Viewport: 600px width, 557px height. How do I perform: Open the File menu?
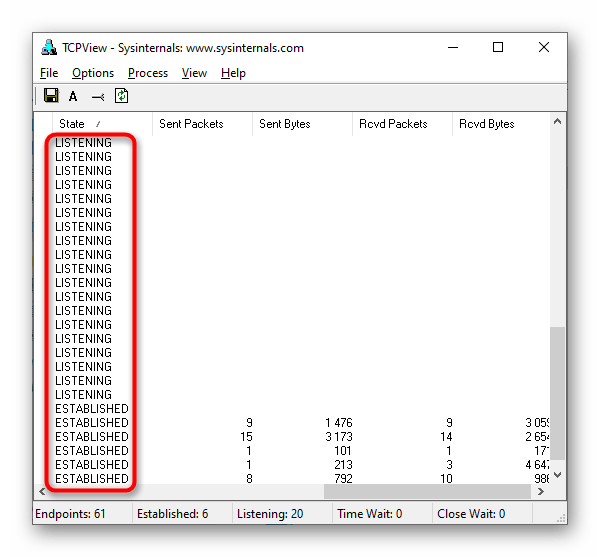point(49,73)
